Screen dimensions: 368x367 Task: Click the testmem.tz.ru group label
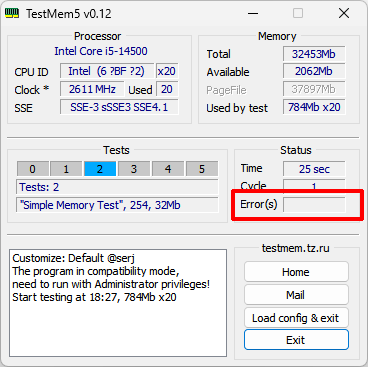[296, 248]
